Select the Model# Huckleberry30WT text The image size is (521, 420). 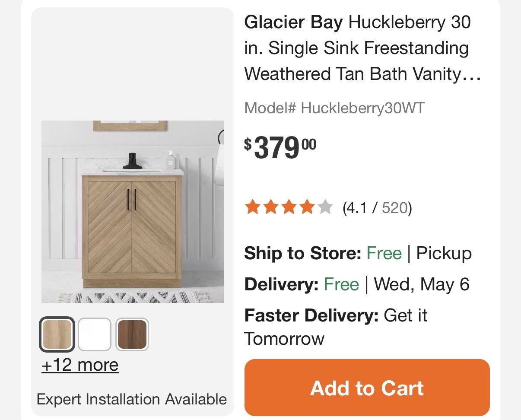click(334, 108)
